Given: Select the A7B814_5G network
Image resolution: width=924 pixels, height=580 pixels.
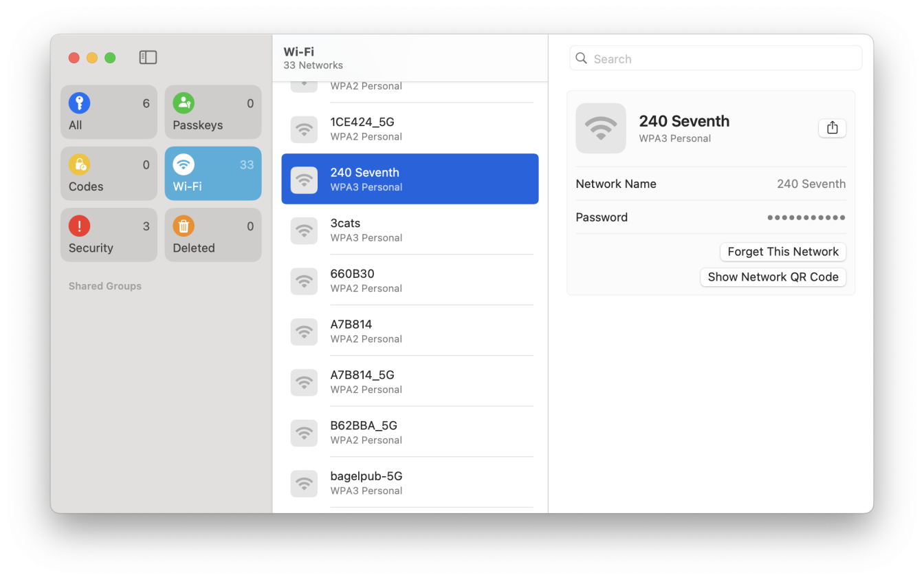Looking at the screenshot, I should 410,381.
